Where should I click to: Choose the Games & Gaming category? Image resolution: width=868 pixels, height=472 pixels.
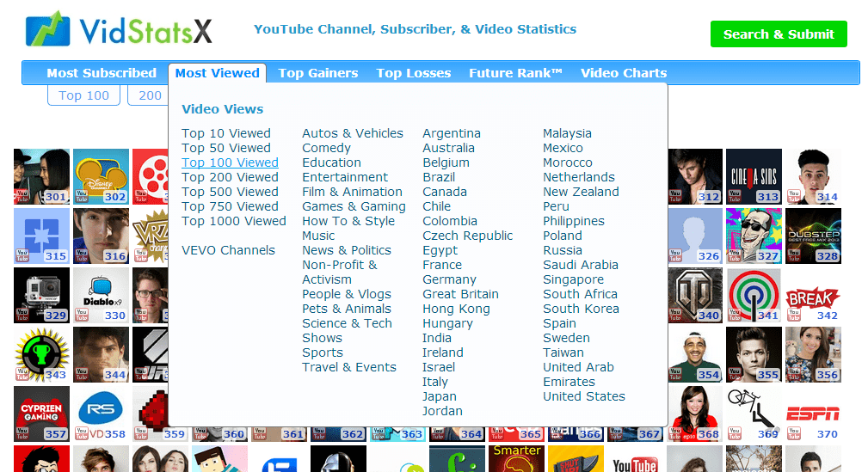tap(354, 206)
